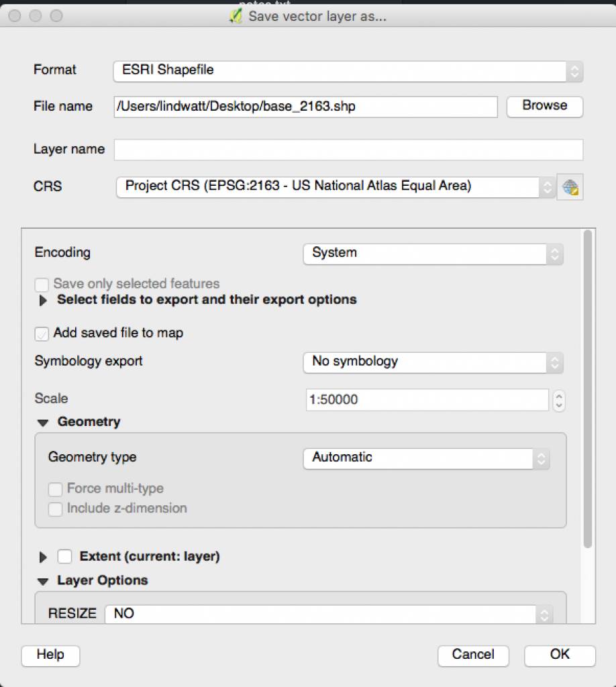Click the File name input field
Viewport: 616px width, 687px height.
pos(305,107)
